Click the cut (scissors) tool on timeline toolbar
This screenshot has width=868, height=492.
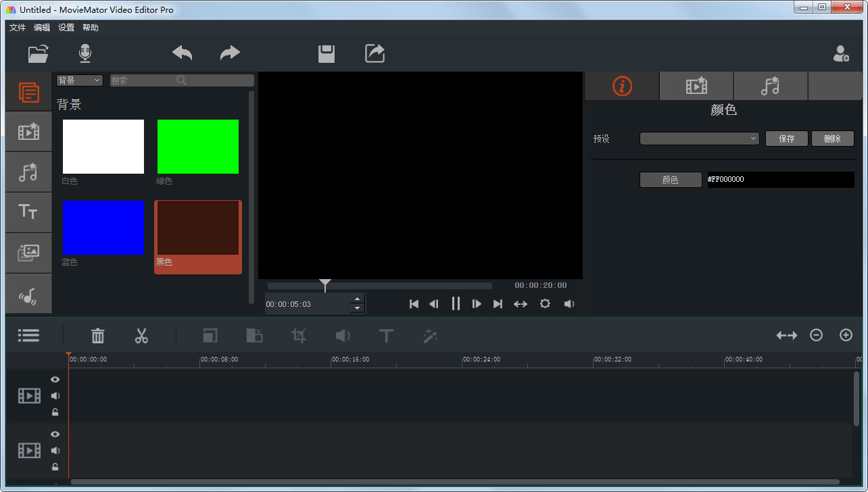tap(141, 335)
